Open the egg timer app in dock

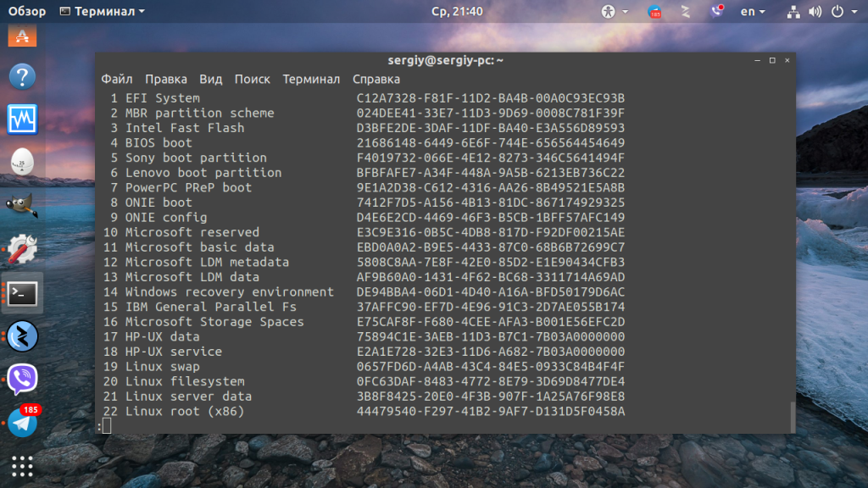(22, 162)
